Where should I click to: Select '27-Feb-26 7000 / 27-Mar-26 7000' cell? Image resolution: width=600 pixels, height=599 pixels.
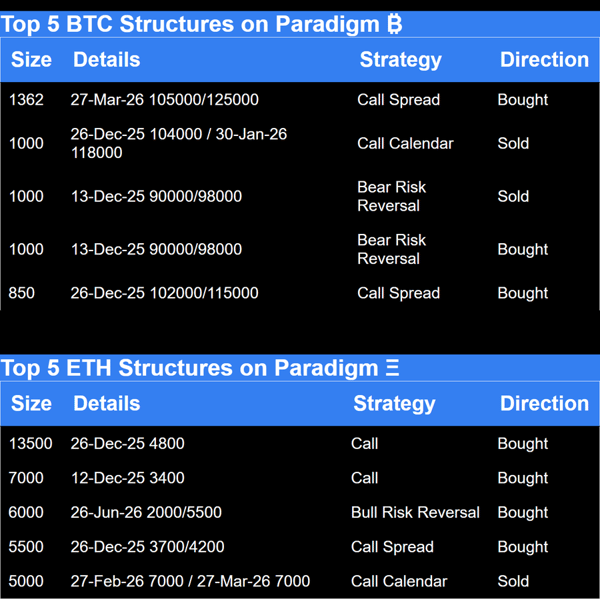pos(190,581)
